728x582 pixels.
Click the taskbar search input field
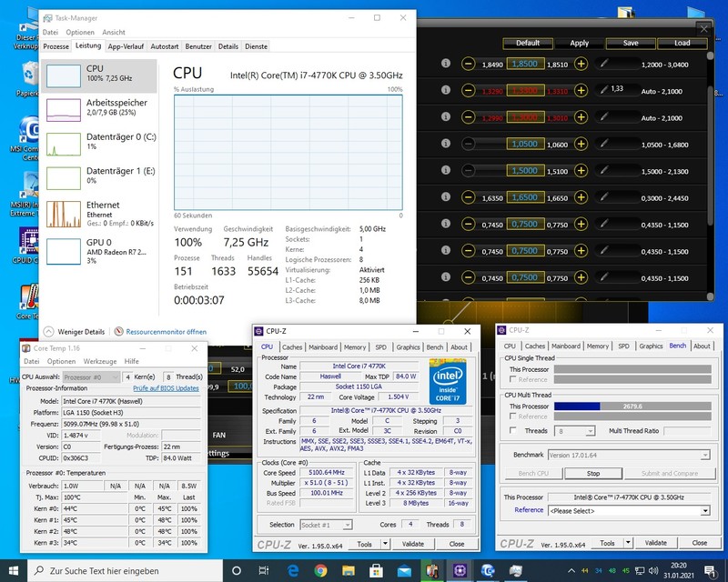click(126, 570)
